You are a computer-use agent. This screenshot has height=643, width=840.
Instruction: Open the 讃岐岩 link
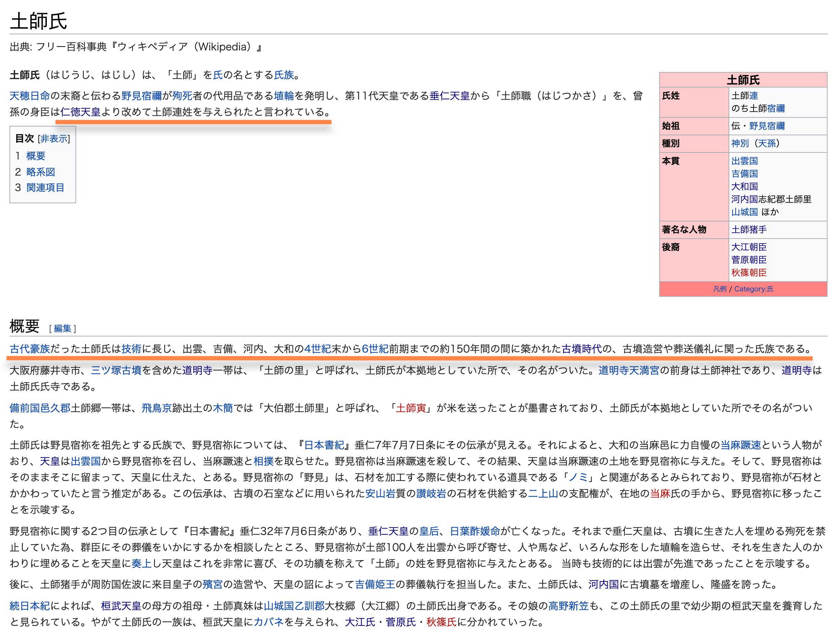(431, 494)
